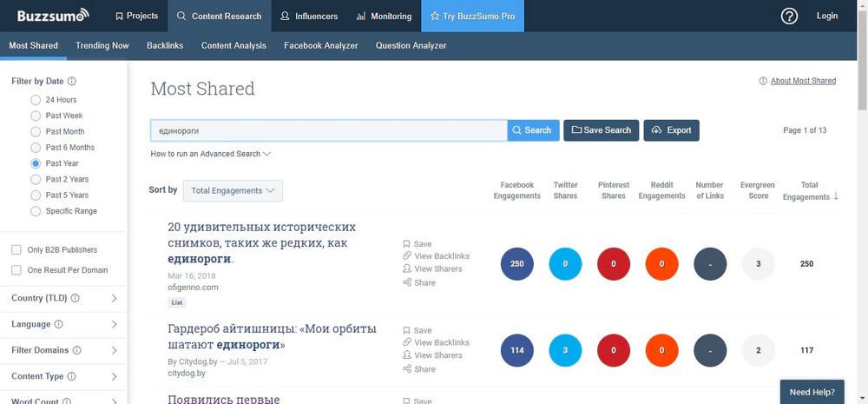Enable One Result Per Domain checkbox
868x404 pixels.
click(16, 270)
